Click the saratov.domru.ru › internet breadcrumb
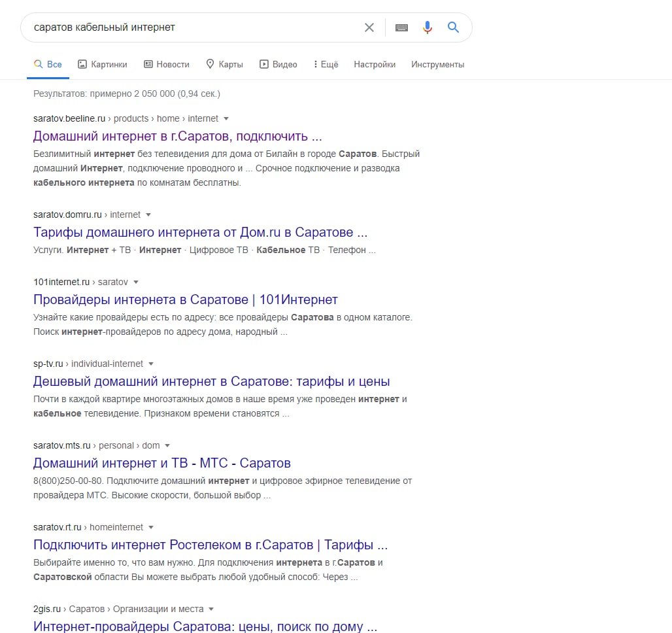 coord(87,214)
